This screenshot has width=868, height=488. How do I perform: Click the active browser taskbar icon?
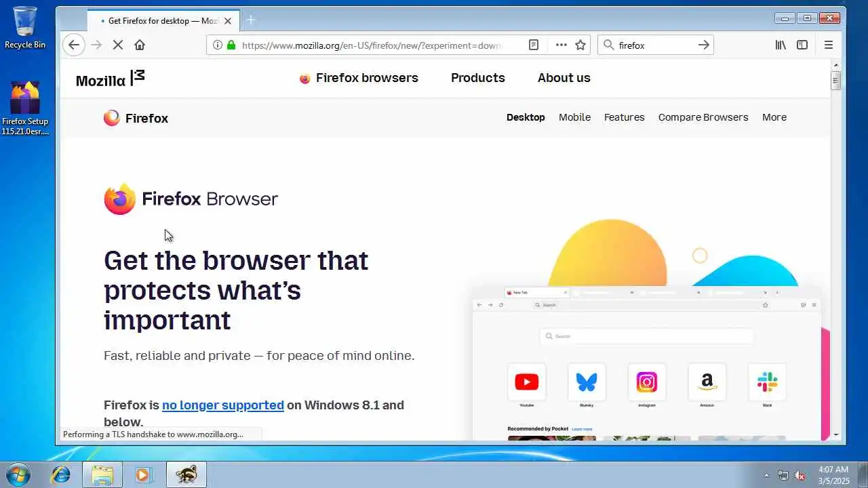point(186,474)
